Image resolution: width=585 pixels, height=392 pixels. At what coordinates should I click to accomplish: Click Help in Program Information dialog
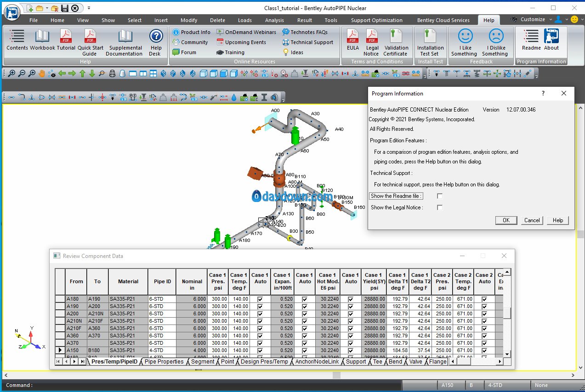pyautogui.click(x=557, y=220)
